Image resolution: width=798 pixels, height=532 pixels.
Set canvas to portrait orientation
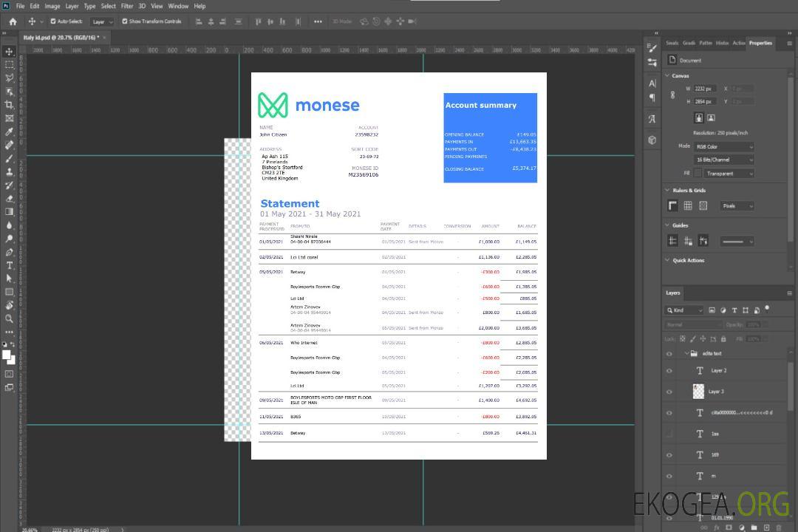(x=699, y=118)
